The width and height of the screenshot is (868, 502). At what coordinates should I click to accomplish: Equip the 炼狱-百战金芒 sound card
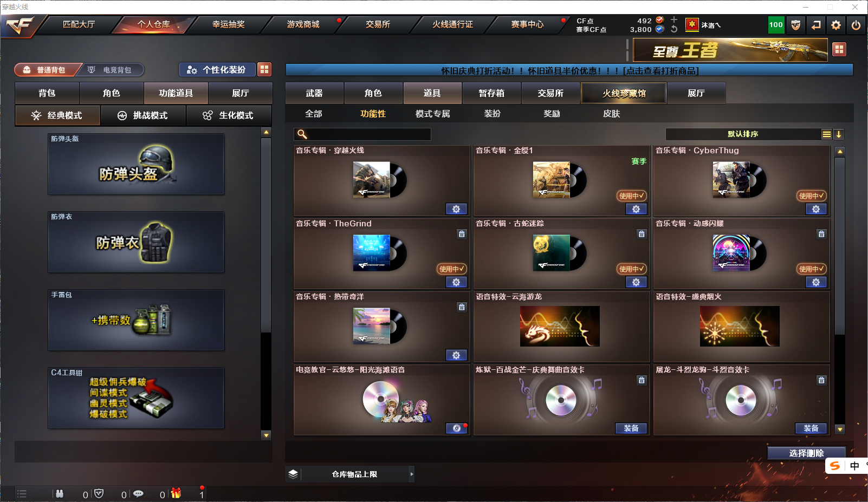631,428
